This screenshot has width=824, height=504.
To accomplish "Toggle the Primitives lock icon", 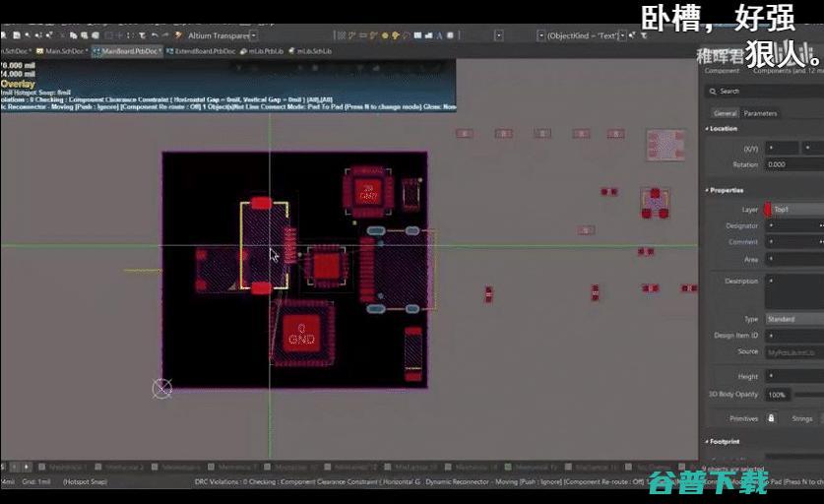I will [771, 418].
